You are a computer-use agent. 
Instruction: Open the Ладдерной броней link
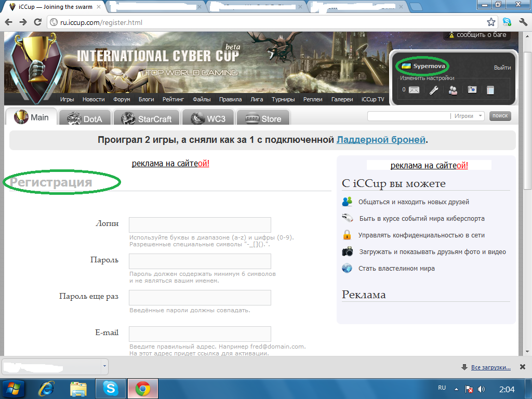tap(381, 140)
